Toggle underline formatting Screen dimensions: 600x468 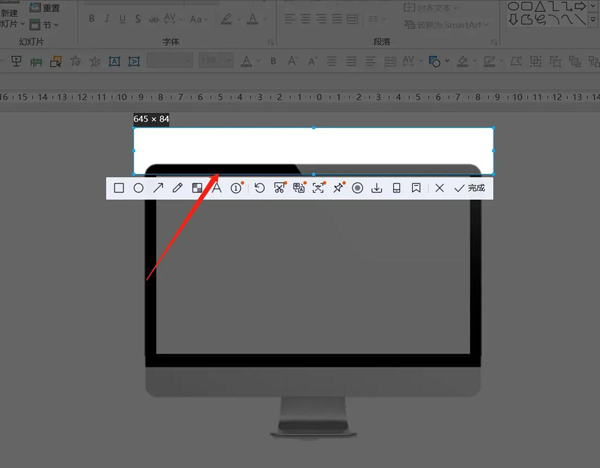(122, 19)
